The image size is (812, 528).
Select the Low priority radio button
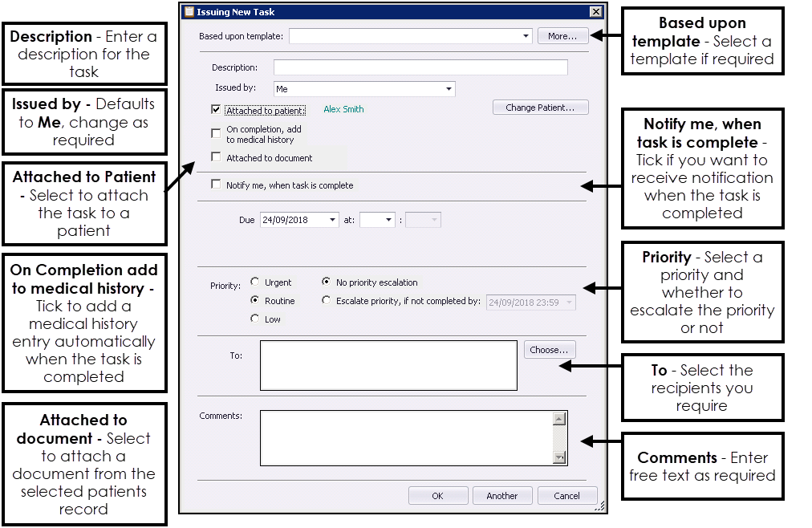[255, 319]
